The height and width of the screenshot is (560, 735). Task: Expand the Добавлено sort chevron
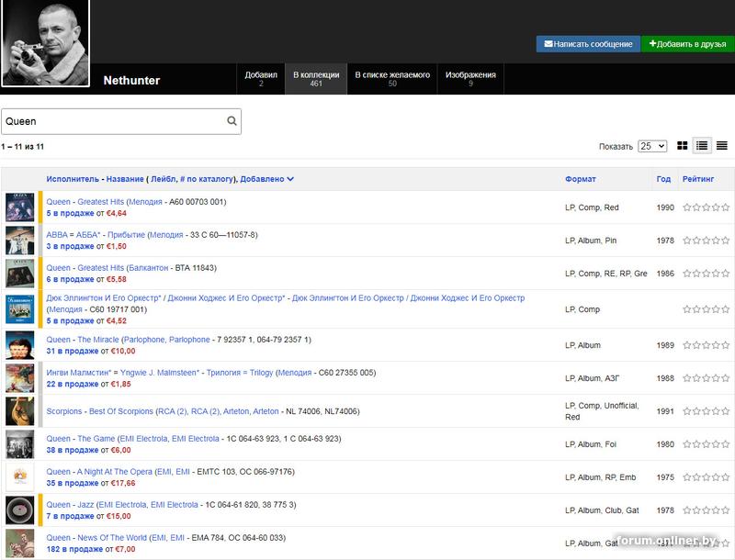click(290, 179)
